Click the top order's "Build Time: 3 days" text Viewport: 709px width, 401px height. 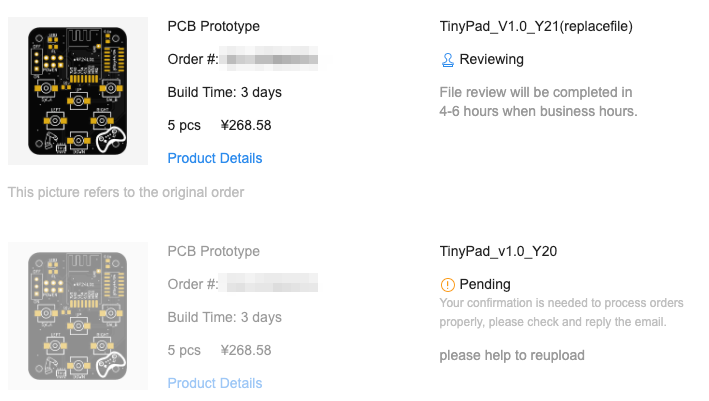(224, 93)
